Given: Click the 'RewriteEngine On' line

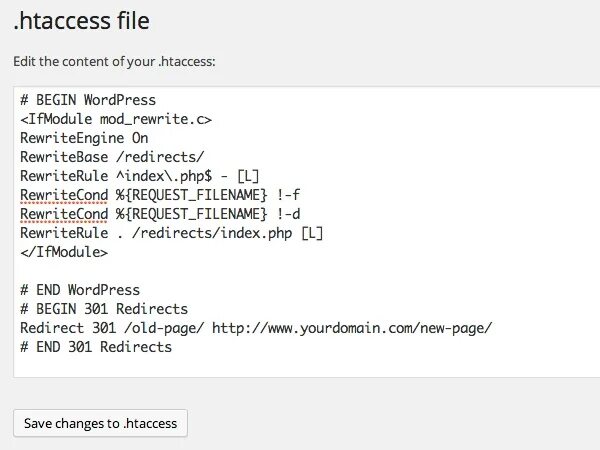Looking at the screenshot, I should pyautogui.click(x=84, y=138).
